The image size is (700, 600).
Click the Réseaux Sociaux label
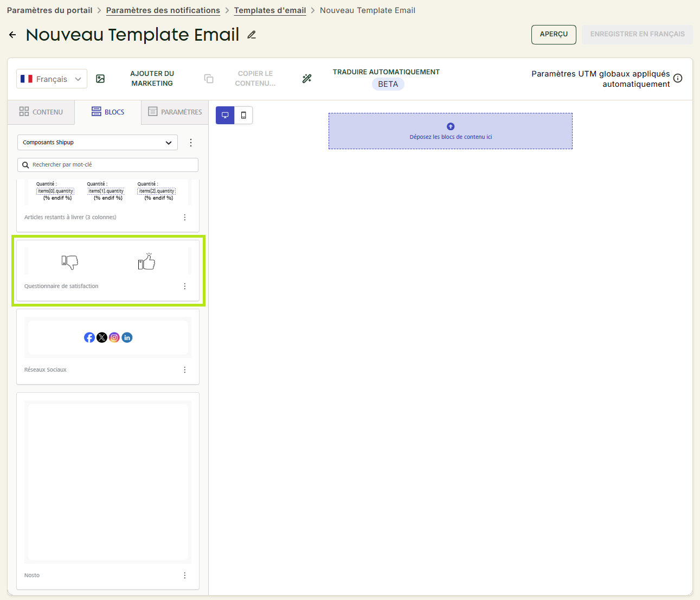[46, 369]
